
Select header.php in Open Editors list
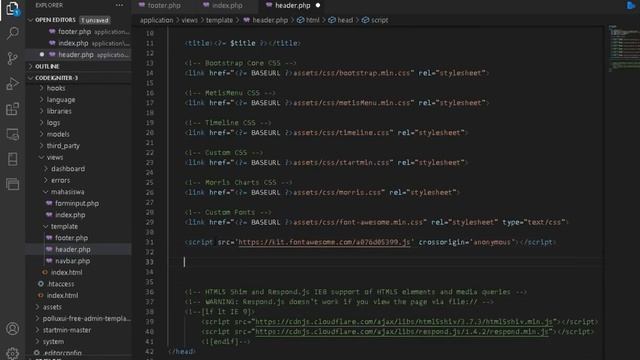click(76, 54)
